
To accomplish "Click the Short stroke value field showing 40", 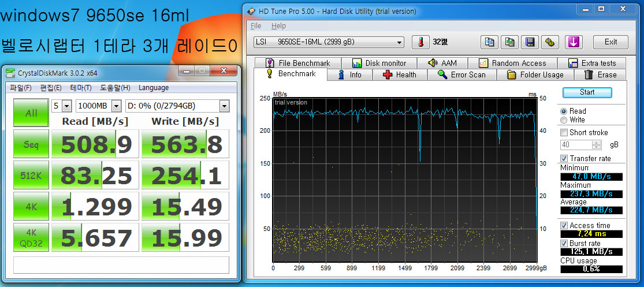I will click(576, 145).
